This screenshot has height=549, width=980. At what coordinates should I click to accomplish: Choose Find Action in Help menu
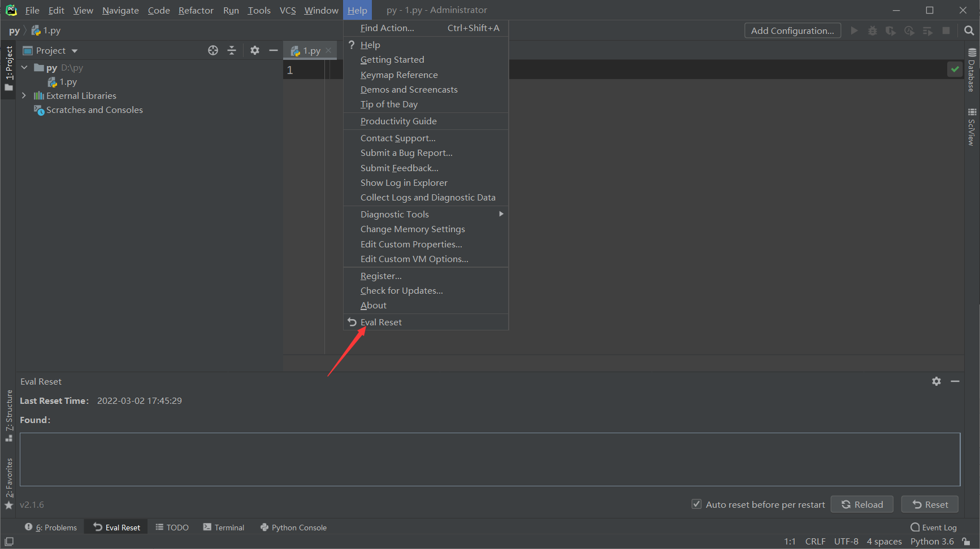426,28
